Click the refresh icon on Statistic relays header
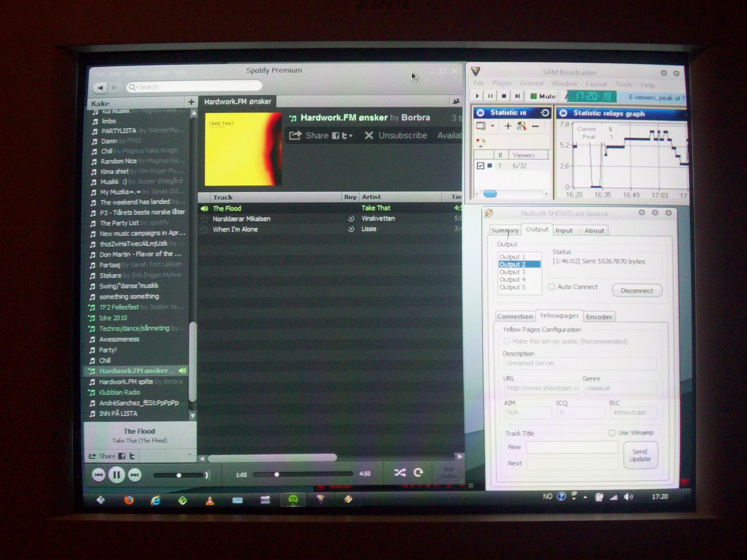This screenshot has width=747, height=560. point(545,113)
